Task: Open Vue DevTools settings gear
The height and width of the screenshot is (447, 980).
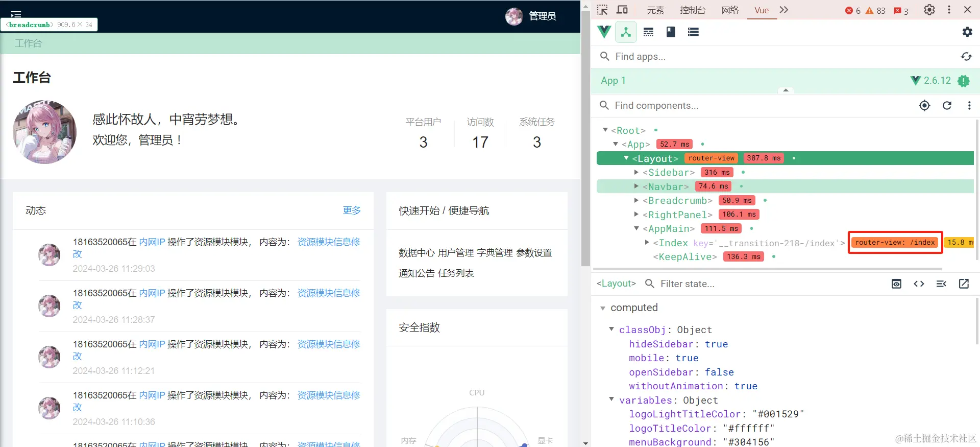Action: point(967,32)
